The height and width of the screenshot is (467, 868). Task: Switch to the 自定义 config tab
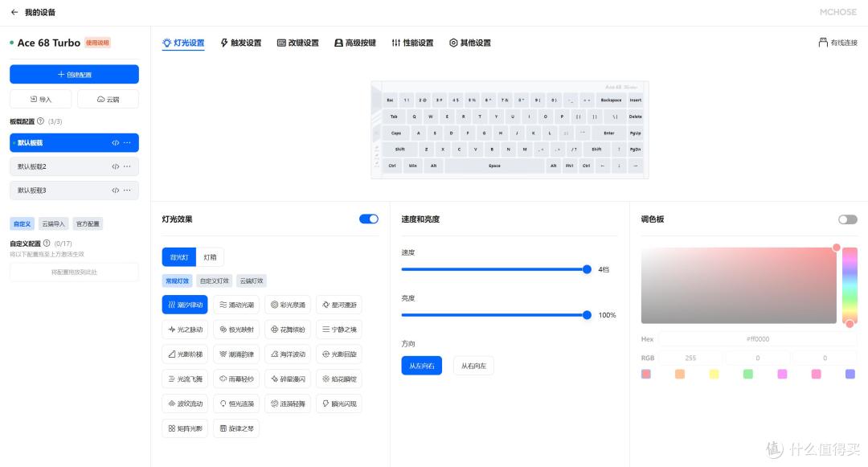click(23, 223)
